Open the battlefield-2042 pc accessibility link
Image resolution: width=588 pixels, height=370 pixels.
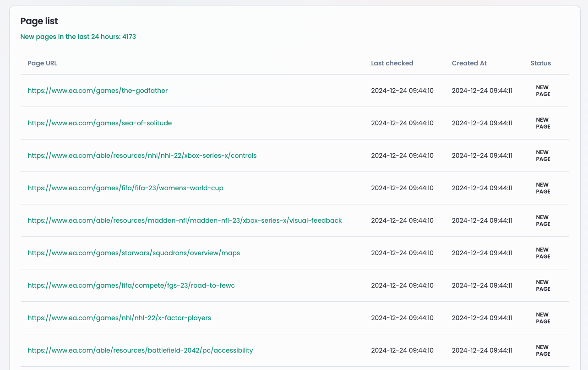[x=140, y=350]
